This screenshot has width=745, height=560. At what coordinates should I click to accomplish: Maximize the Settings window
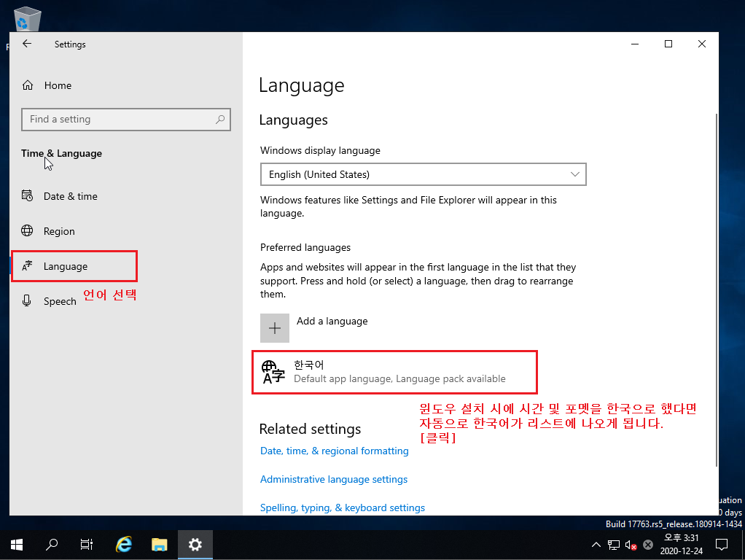668,44
